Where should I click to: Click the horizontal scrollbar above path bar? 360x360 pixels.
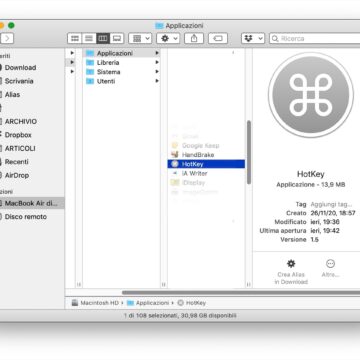pos(241,293)
